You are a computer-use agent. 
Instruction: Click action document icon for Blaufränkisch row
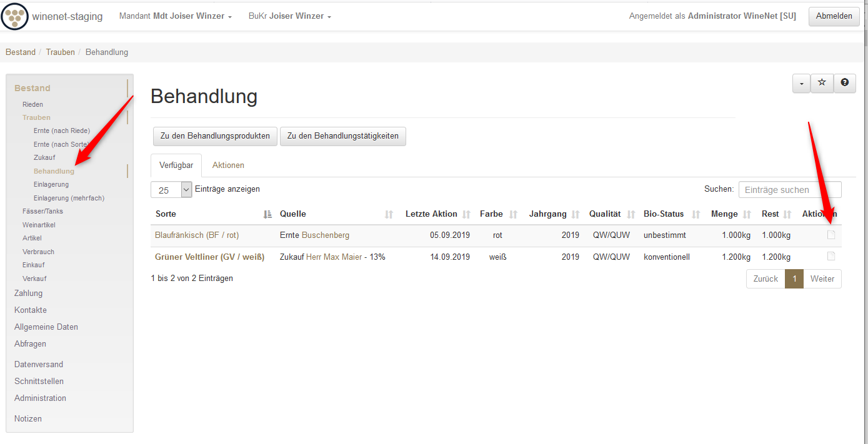click(831, 235)
